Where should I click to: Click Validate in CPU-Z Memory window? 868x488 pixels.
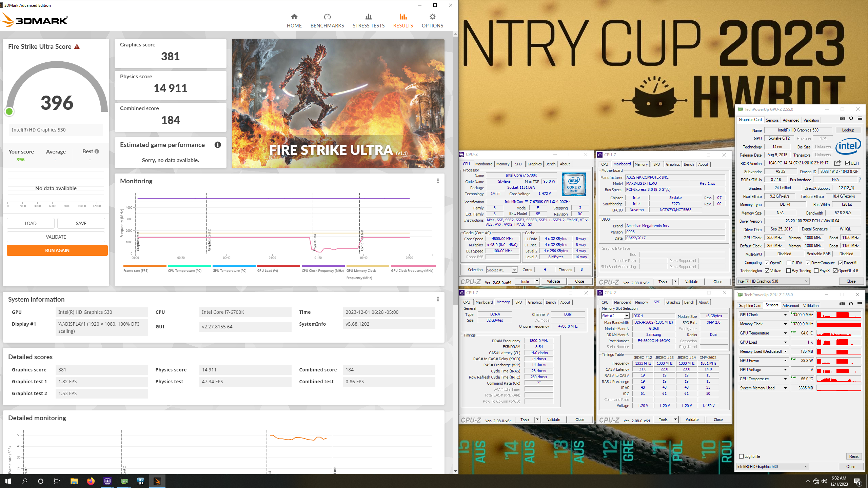click(554, 420)
